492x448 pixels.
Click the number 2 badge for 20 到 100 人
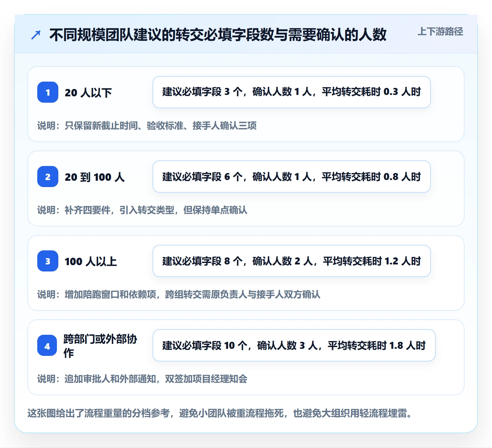click(48, 177)
